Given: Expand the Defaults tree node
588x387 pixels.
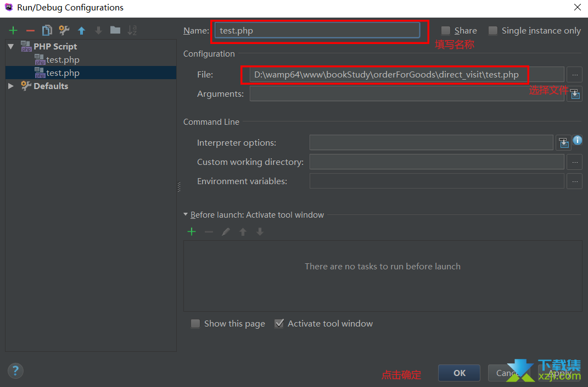Looking at the screenshot, I should [x=11, y=86].
